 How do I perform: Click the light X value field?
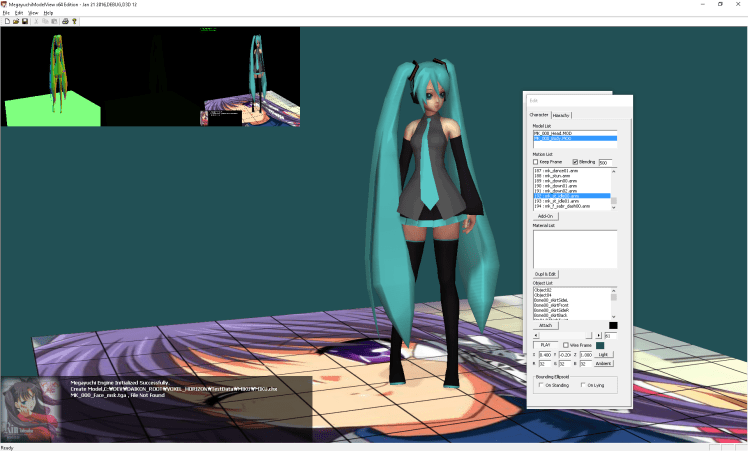click(x=545, y=355)
